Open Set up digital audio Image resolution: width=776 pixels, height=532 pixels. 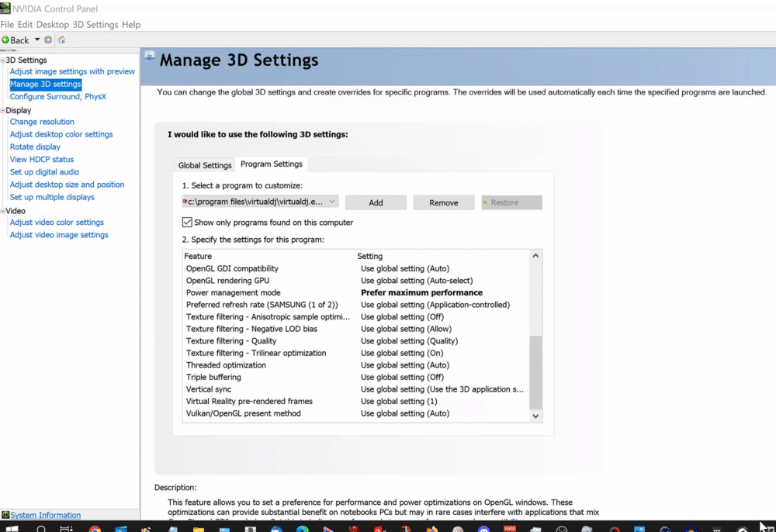44,171
